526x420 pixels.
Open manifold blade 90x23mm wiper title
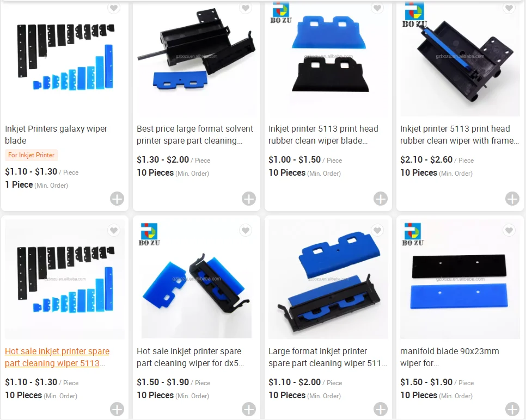point(450,357)
